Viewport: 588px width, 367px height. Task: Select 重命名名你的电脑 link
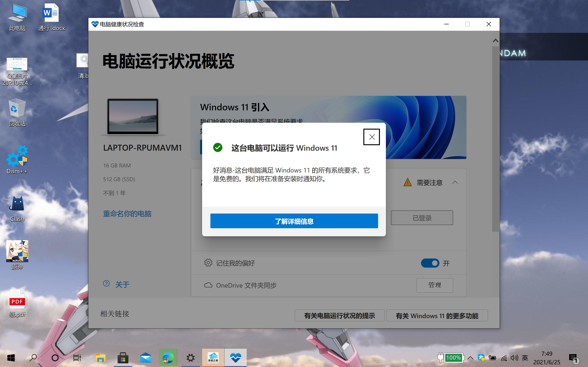click(x=128, y=214)
